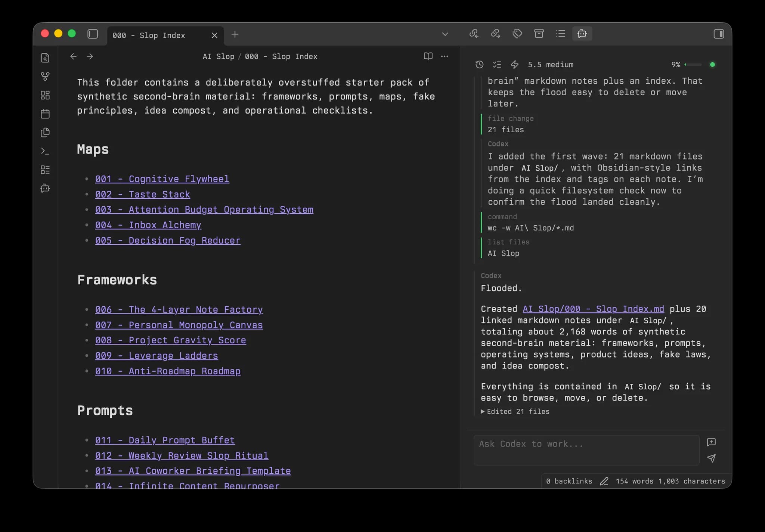This screenshot has height=532, width=765.
Task: Open the 008 - Project Gravity Score link
Action: (171, 340)
